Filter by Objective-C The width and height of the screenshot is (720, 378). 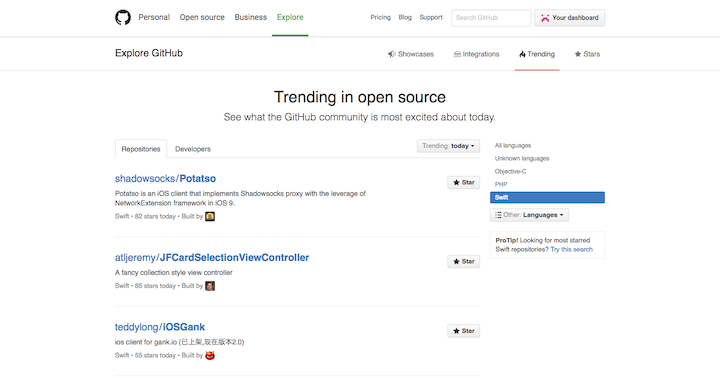(x=511, y=171)
